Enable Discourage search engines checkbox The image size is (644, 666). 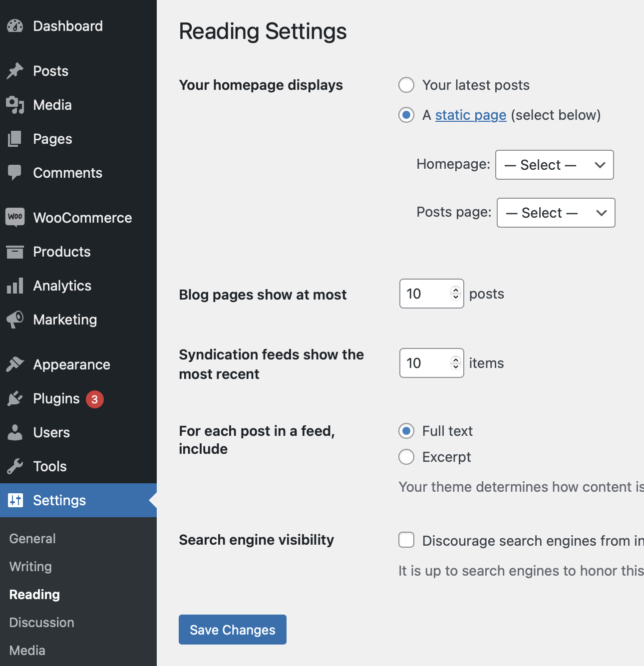tap(406, 540)
